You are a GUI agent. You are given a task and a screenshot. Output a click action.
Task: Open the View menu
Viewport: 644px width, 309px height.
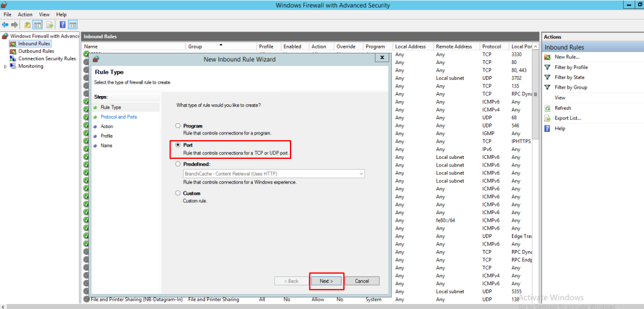[x=44, y=14]
